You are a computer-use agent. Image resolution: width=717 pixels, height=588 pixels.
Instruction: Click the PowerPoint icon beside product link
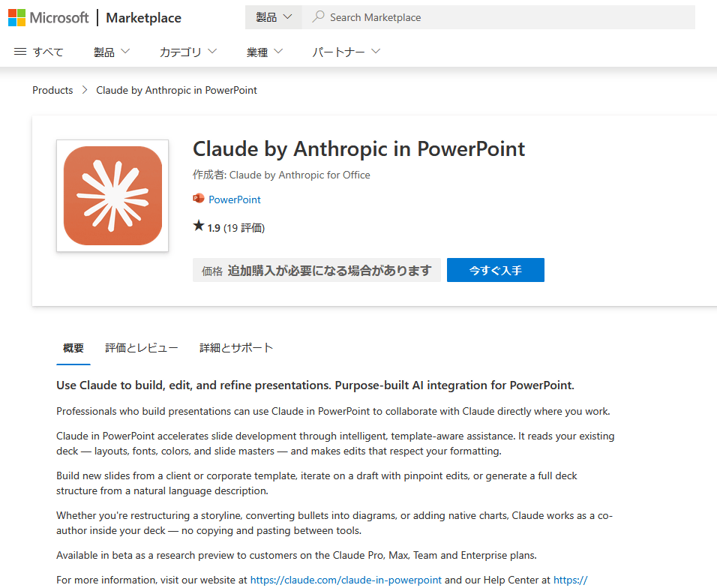[x=199, y=199]
